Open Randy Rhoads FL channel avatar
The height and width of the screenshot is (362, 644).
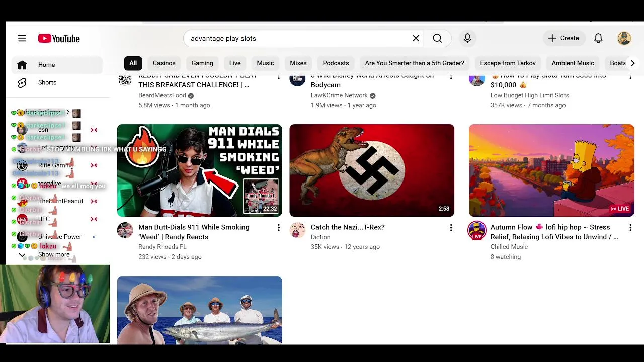click(125, 230)
